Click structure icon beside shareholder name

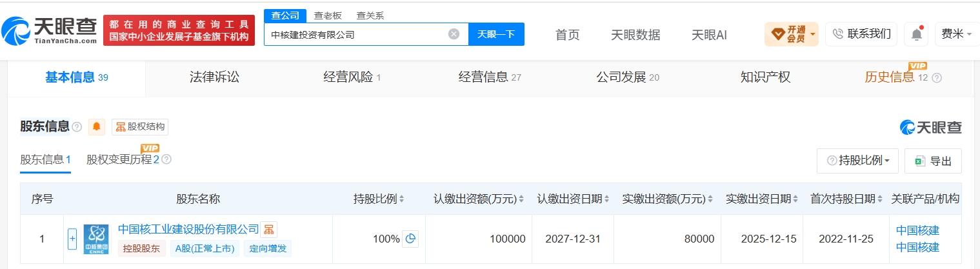(269, 229)
